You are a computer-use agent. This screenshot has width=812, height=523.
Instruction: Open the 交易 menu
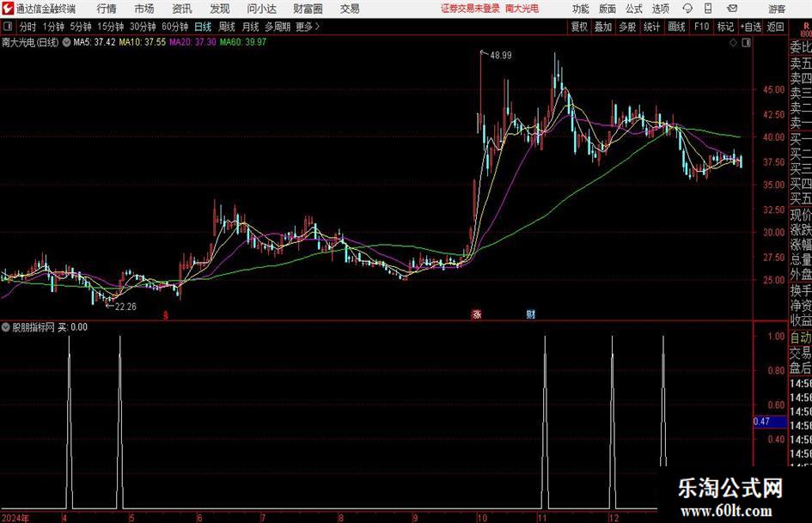pyautogui.click(x=350, y=9)
